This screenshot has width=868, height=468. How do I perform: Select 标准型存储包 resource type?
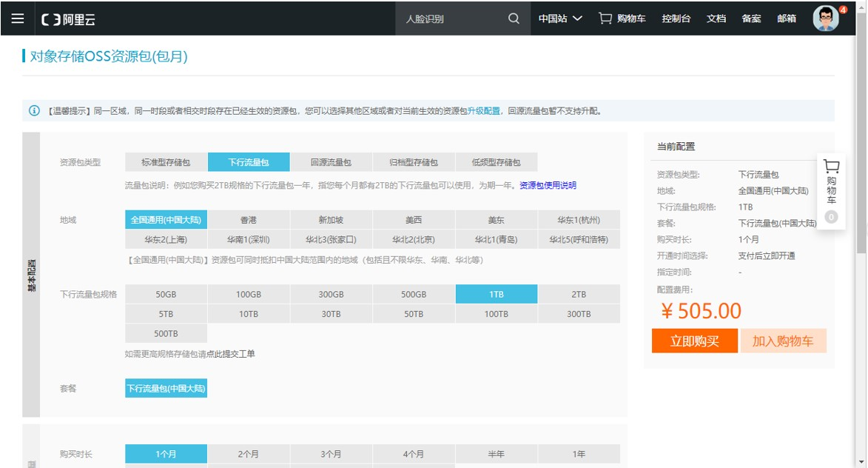(x=166, y=162)
